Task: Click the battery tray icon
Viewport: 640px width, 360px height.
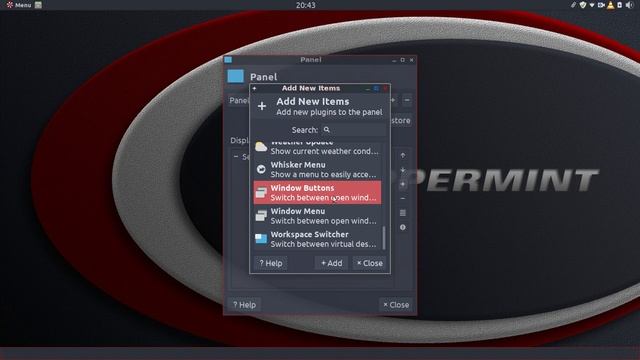Action: pos(620,5)
